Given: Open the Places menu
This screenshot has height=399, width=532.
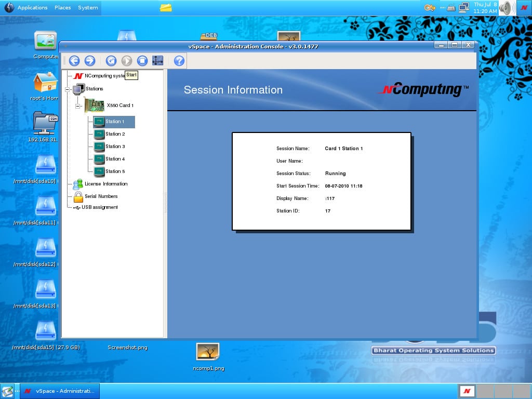Looking at the screenshot, I should pyautogui.click(x=63, y=8).
